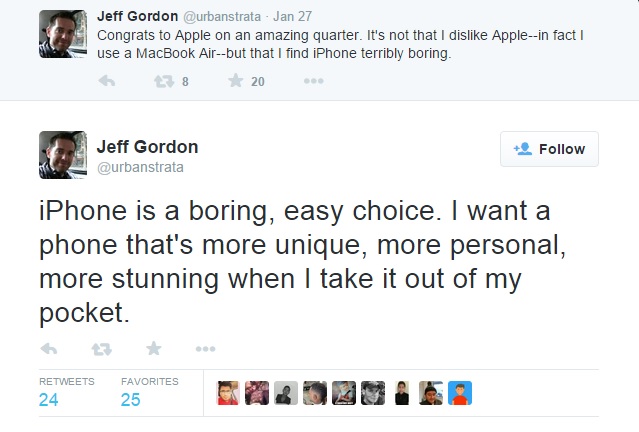Viewport: 639px width, 432px height.
Task: Open the blue cartoon avatar at row end
Action: 459,393
